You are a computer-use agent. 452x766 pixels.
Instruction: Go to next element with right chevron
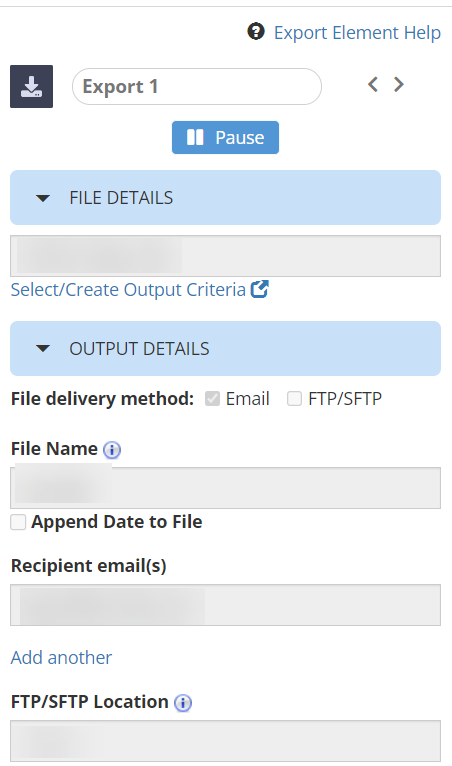[399, 85]
